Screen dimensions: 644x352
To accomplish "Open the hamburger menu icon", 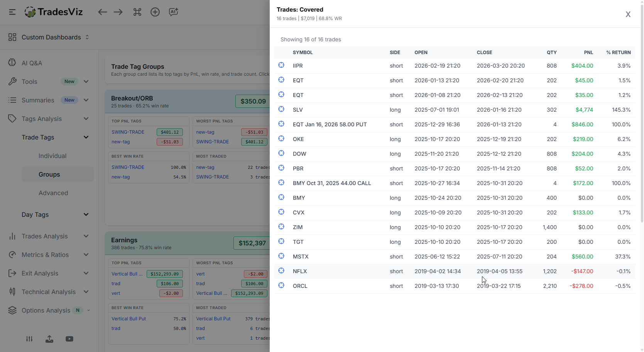I will click(x=12, y=12).
